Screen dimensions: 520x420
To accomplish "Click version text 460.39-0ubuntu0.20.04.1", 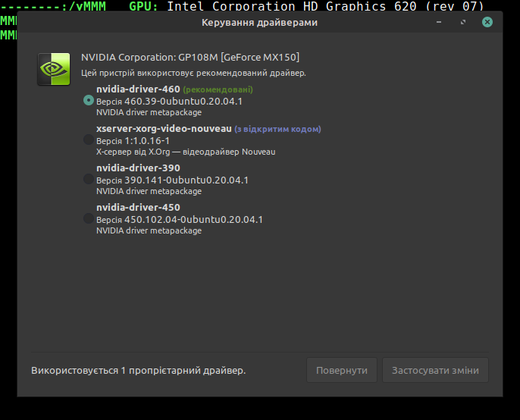I will click(x=183, y=102).
